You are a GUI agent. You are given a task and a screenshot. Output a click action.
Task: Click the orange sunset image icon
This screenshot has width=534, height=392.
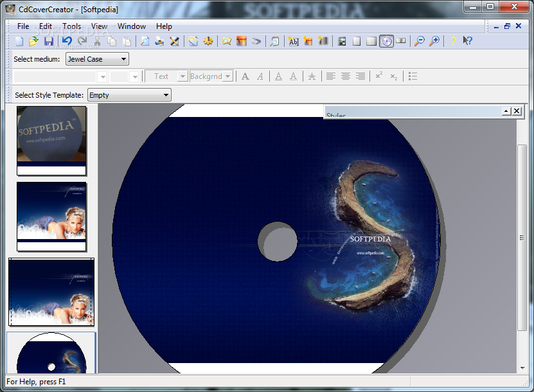point(241,41)
